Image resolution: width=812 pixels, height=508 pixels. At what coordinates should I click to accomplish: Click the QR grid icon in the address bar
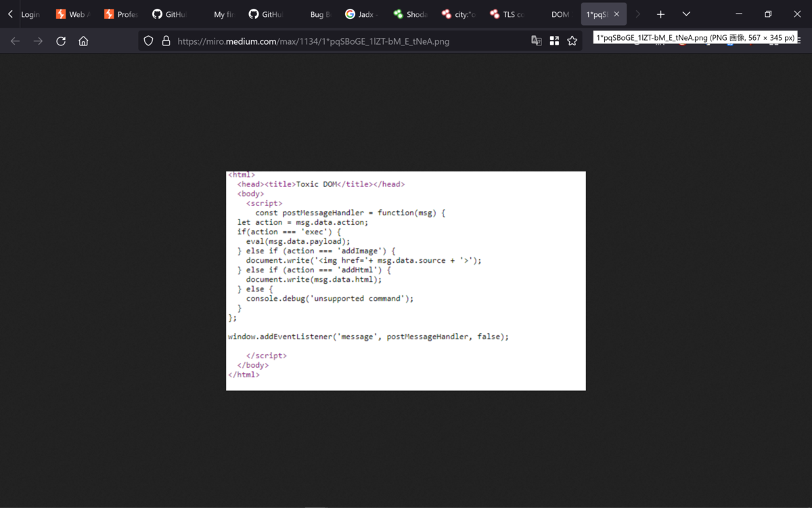point(554,41)
